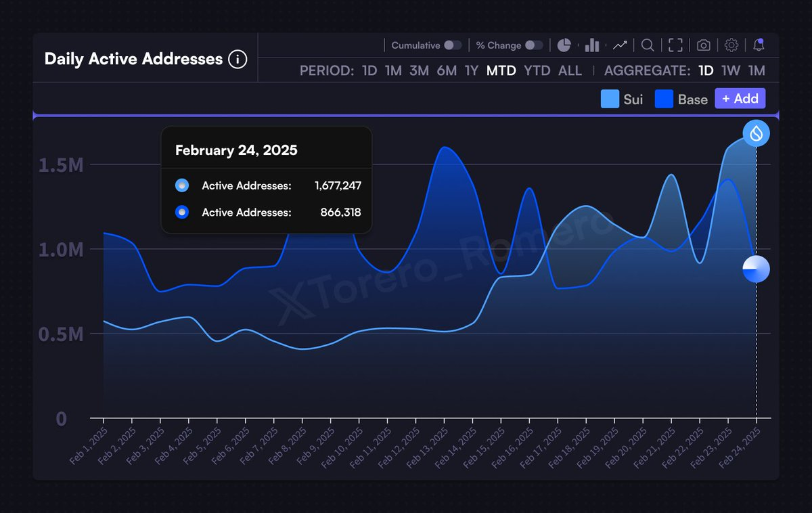The width and height of the screenshot is (812, 513).
Task: Open chart settings gear icon
Action: click(731, 45)
